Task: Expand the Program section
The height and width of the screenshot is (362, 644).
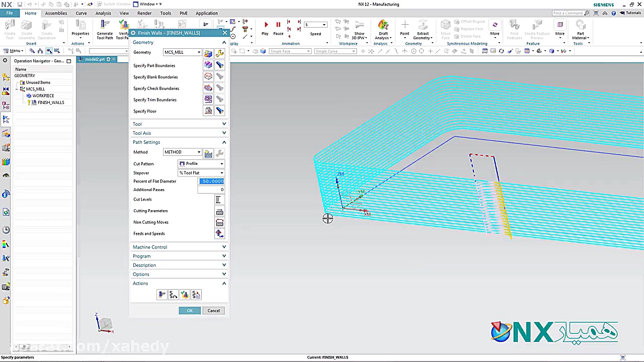Action: coord(179,256)
